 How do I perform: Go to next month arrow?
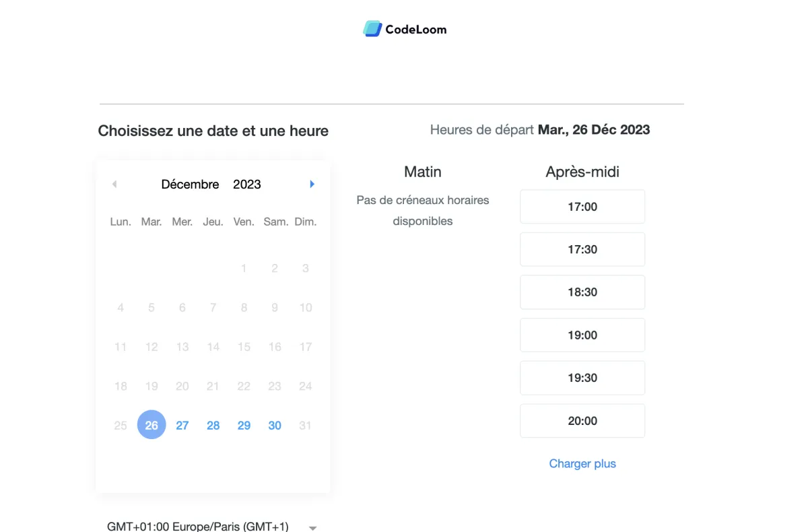[312, 184]
